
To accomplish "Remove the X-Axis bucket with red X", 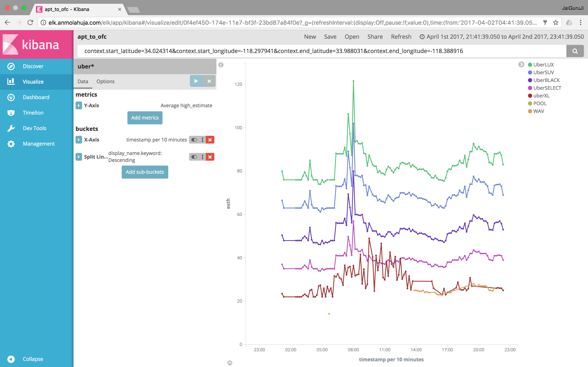I will (210, 140).
